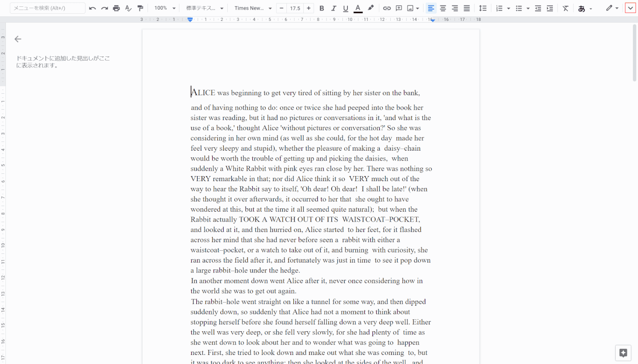Click the word "ALICE" in the first line
The image size is (638, 364).
click(203, 93)
